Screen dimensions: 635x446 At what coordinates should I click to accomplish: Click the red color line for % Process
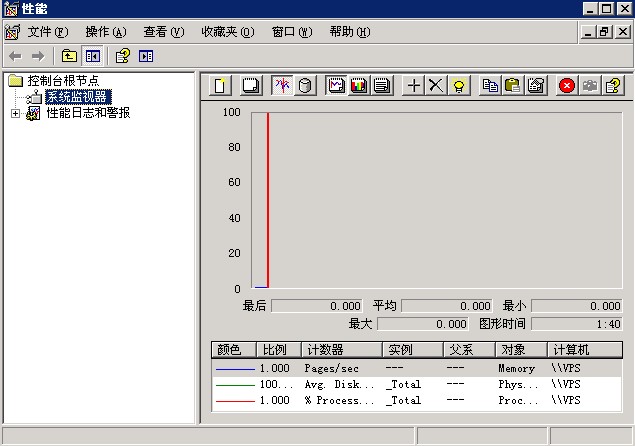tap(235, 401)
